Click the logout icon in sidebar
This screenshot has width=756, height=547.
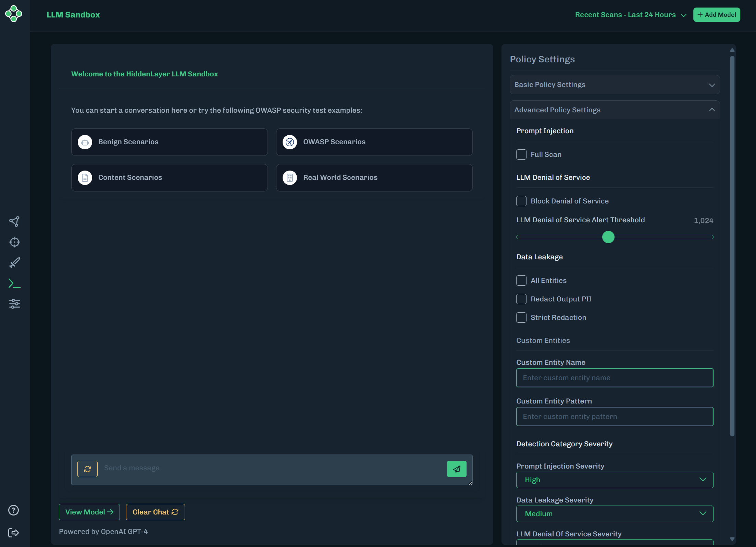coord(13,533)
